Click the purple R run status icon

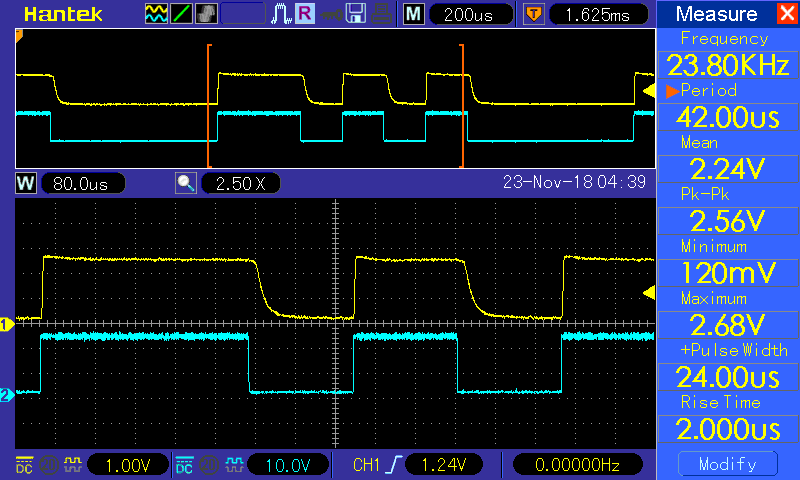tap(304, 14)
